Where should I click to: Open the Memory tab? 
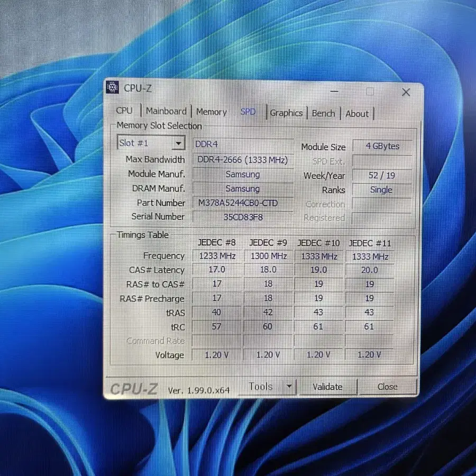tap(211, 112)
